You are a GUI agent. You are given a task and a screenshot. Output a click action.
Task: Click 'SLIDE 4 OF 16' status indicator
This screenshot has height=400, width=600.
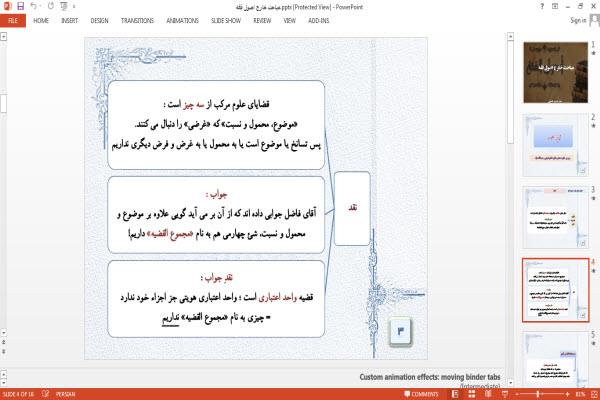click(20, 394)
